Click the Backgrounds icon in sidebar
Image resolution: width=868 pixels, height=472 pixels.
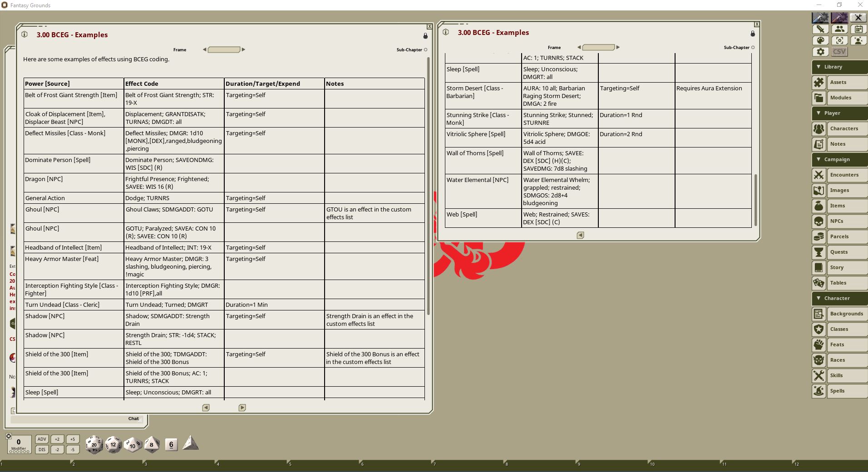(x=819, y=314)
